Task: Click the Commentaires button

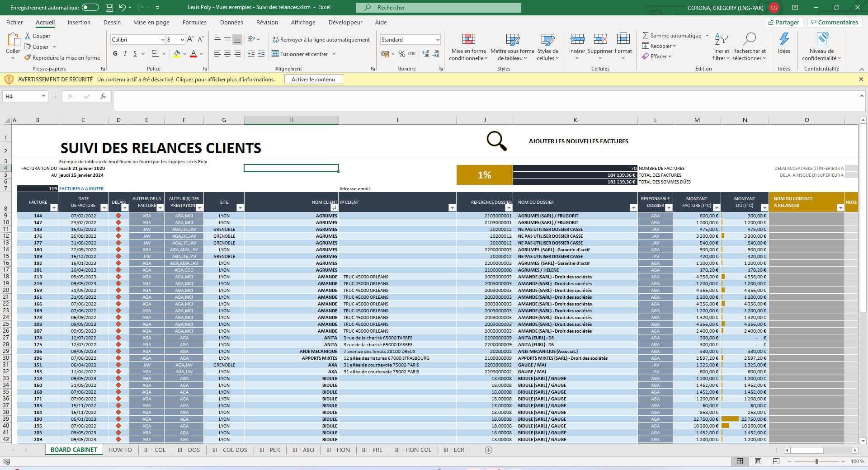Action: (x=835, y=22)
